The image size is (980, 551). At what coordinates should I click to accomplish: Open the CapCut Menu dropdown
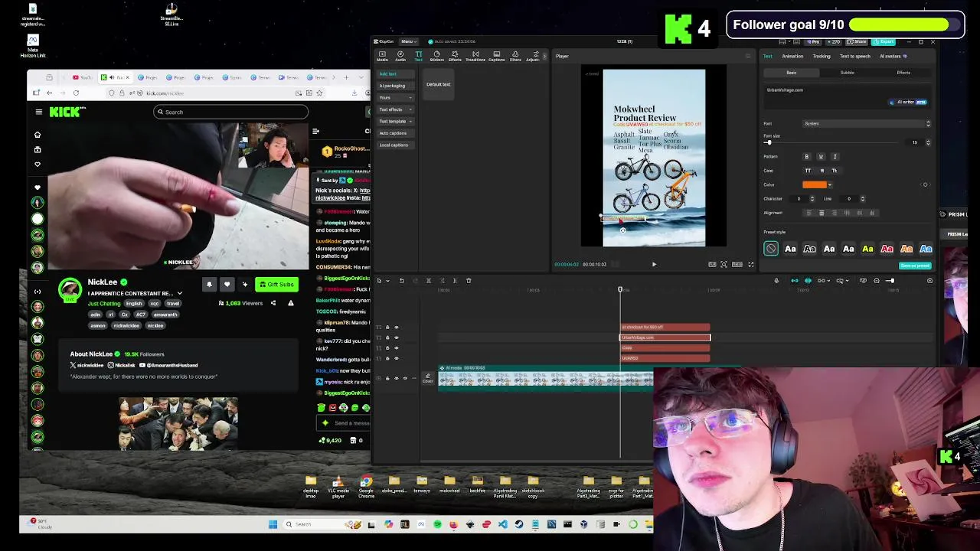click(x=409, y=41)
